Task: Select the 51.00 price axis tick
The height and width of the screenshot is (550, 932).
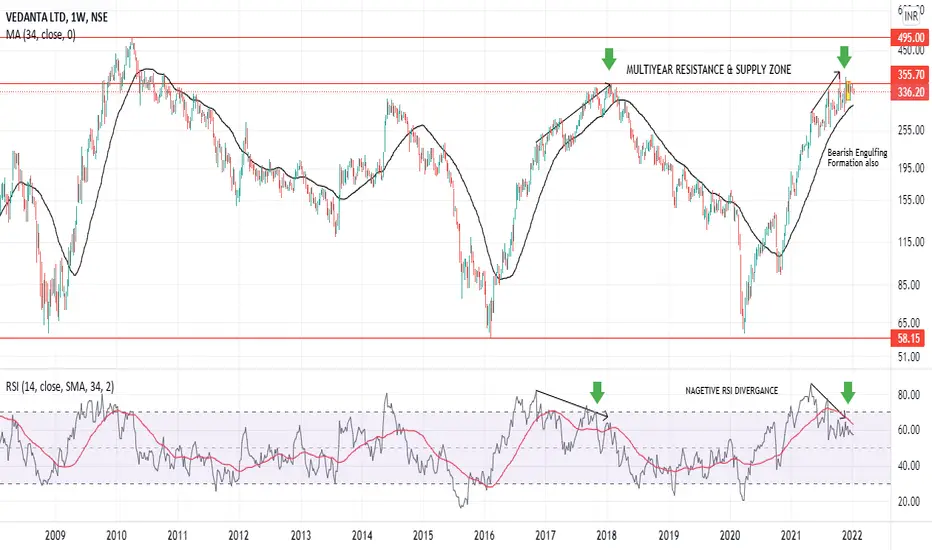Action: pos(911,357)
